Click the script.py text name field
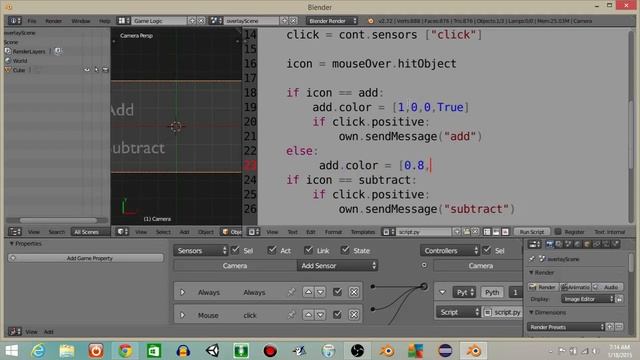Image resolution: width=640 pixels, height=360 pixels. point(424,232)
